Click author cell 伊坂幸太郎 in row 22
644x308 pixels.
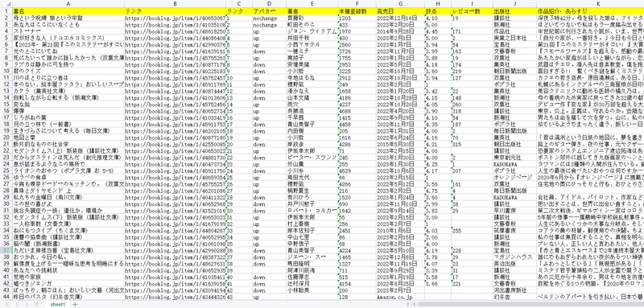(312, 150)
